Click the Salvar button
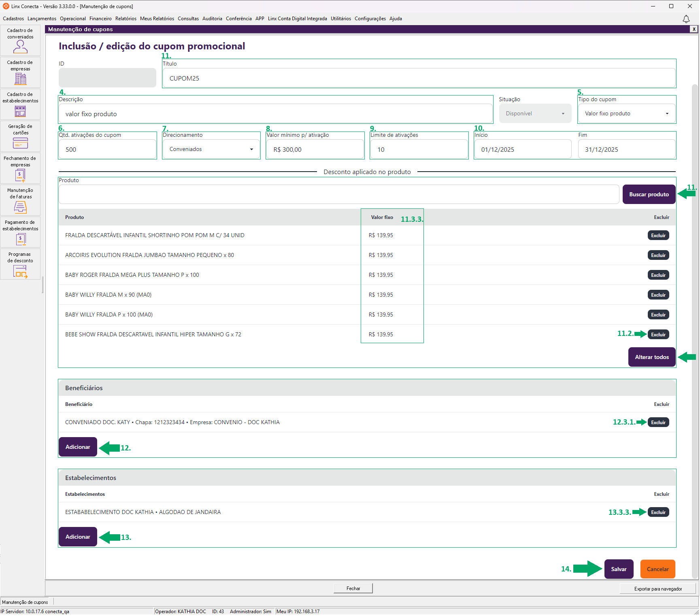700x616 pixels. pyautogui.click(x=619, y=569)
